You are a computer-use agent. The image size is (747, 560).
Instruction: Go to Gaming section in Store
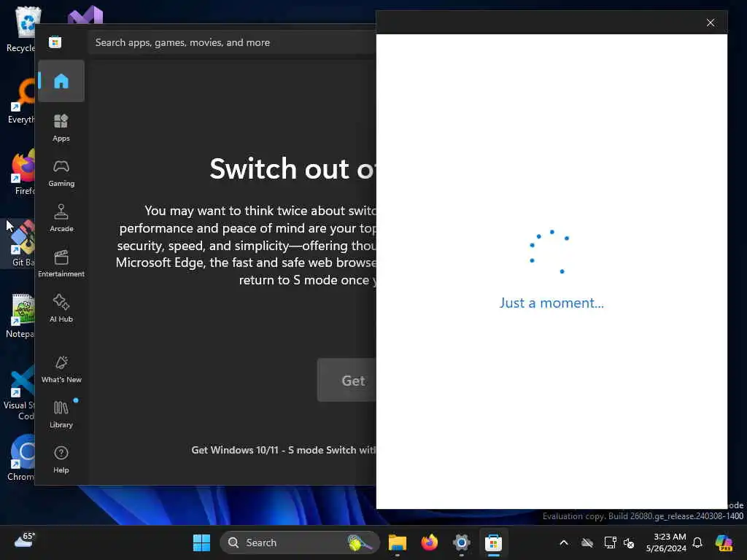61,173
